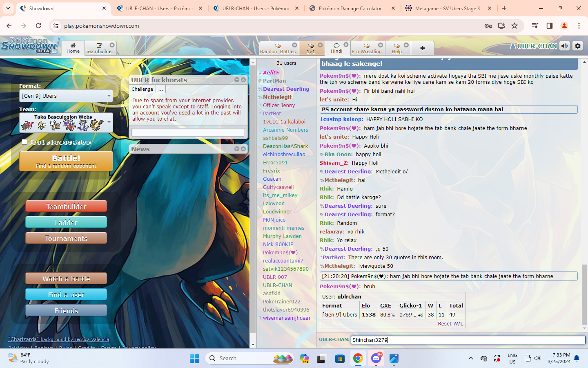588x368 pixels.
Task: Minimize the UBLR fuckhorats PM window
Action: click(237, 80)
